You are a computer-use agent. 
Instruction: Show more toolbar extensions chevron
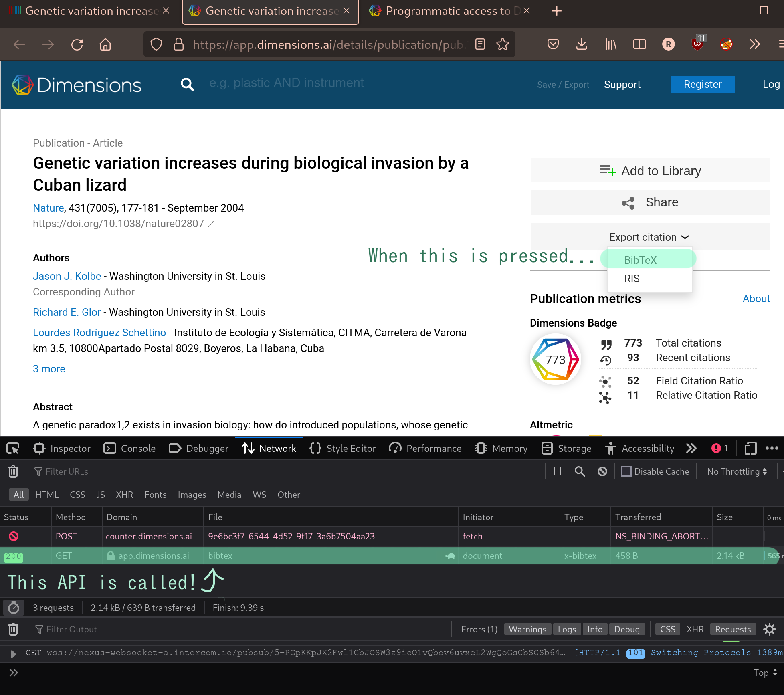[x=755, y=44]
